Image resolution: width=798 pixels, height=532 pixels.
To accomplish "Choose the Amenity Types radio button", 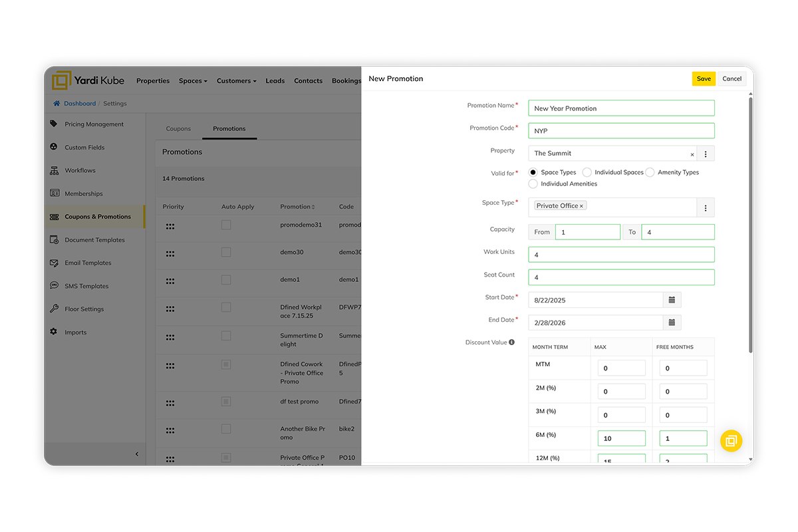I will click(x=650, y=172).
